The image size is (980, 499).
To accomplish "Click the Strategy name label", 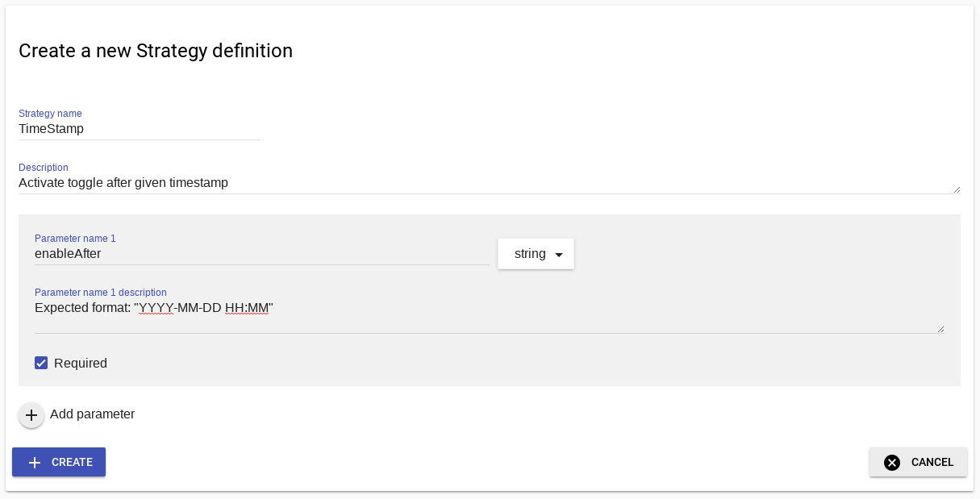I will 50,114.
